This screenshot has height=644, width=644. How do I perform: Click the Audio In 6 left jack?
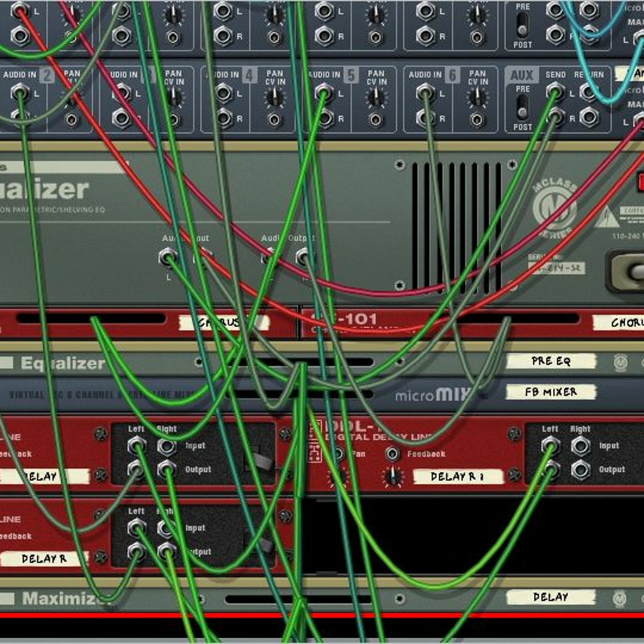point(426,93)
